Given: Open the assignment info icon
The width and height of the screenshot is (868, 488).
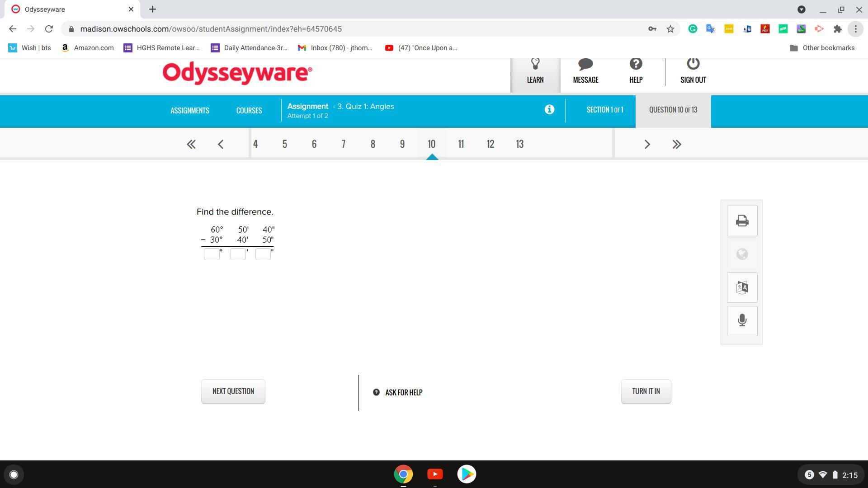Looking at the screenshot, I should [x=549, y=109].
